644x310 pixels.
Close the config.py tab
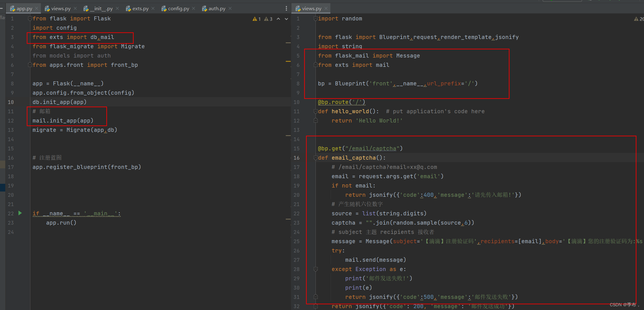point(194,9)
